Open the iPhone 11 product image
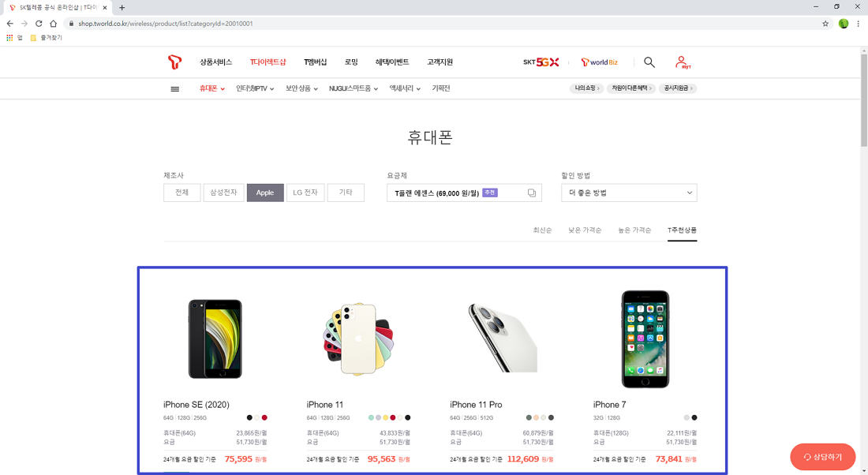868x475 pixels. [x=358, y=338]
